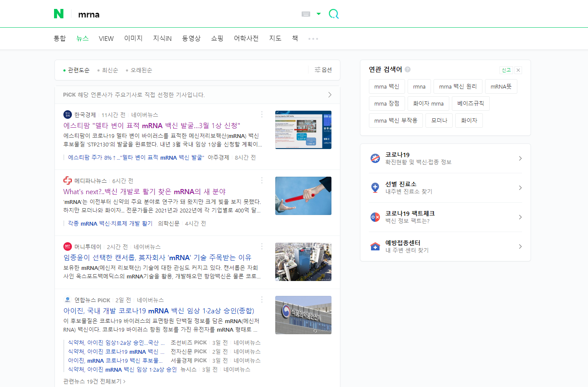Image resolution: width=588 pixels, height=387 pixels.
Task: Click the 예방접종센터 house icon
Action: (375, 247)
